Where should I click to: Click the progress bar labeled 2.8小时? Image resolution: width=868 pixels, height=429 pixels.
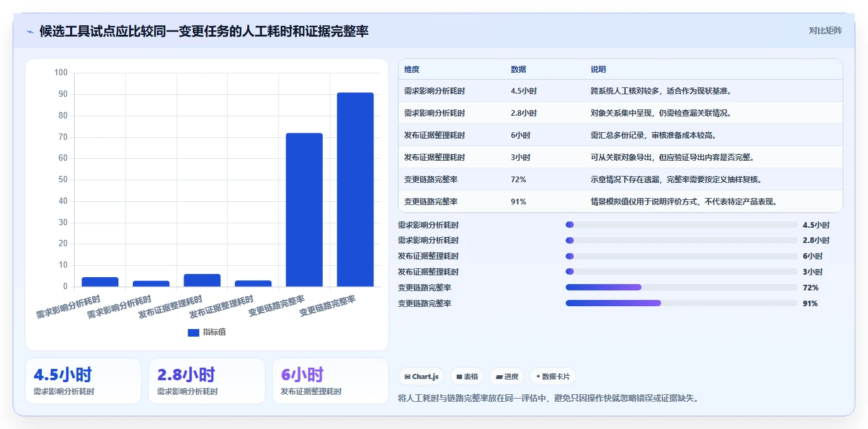point(681,240)
